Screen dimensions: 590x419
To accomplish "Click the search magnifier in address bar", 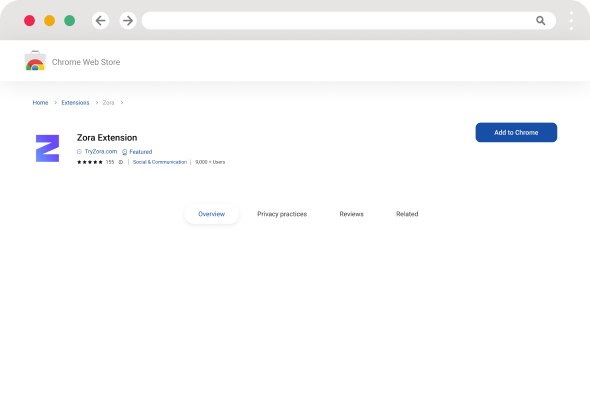I will (x=540, y=20).
